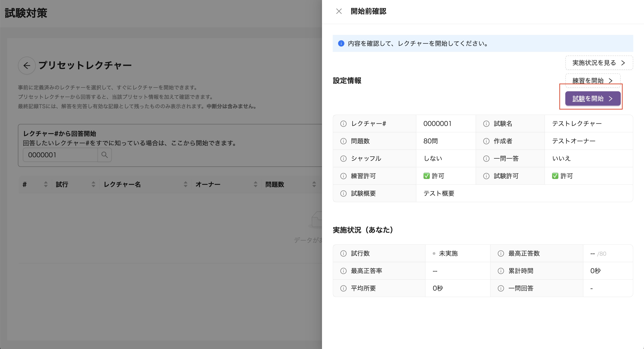
Task: Click the blue info icon in banner
Action: (x=341, y=44)
